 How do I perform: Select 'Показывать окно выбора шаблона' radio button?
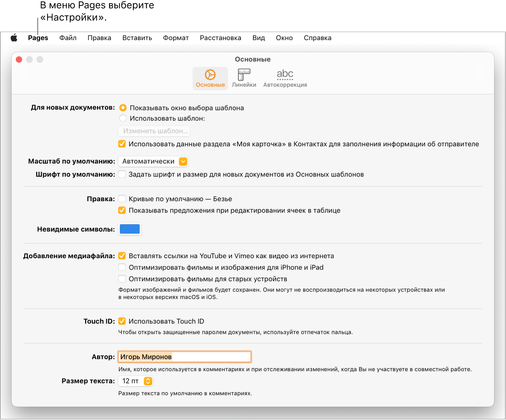[123, 108]
